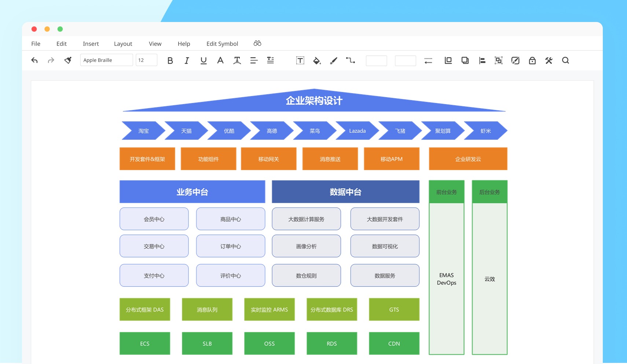The height and width of the screenshot is (364, 627).
Task: Click the Lock icon
Action: point(532,60)
